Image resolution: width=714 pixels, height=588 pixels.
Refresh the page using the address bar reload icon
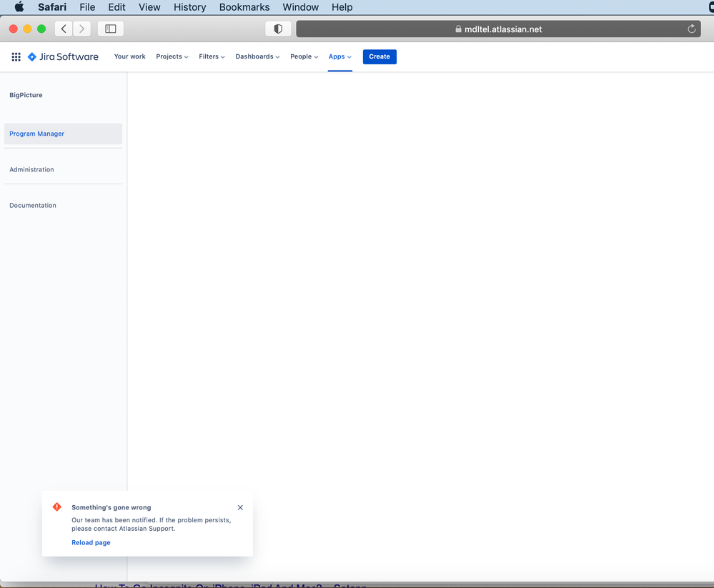691,29
